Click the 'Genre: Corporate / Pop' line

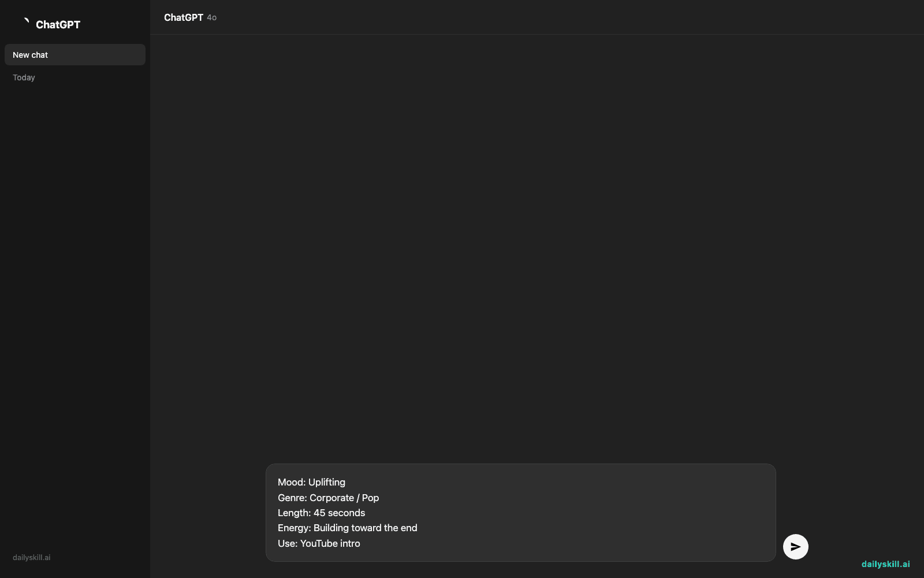(x=328, y=498)
